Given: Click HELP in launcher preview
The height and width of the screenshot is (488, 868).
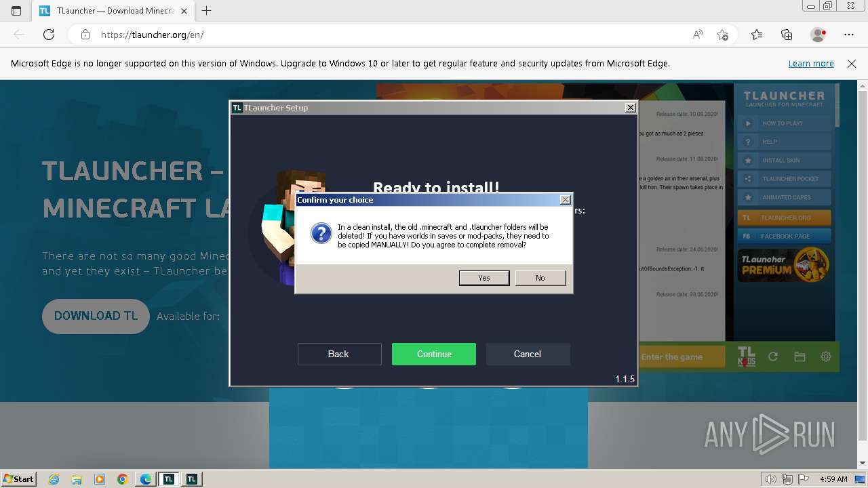Looking at the screenshot, I should coord(784,142).
